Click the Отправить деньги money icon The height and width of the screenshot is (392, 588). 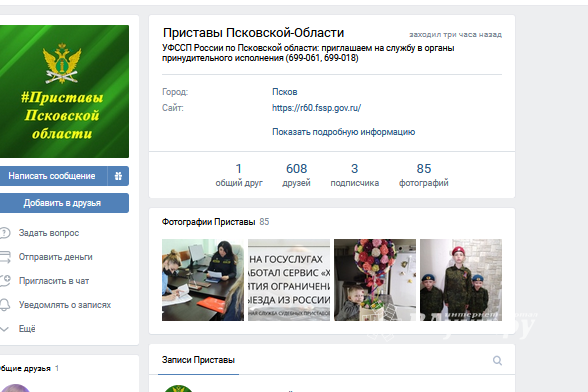[5, 257]
